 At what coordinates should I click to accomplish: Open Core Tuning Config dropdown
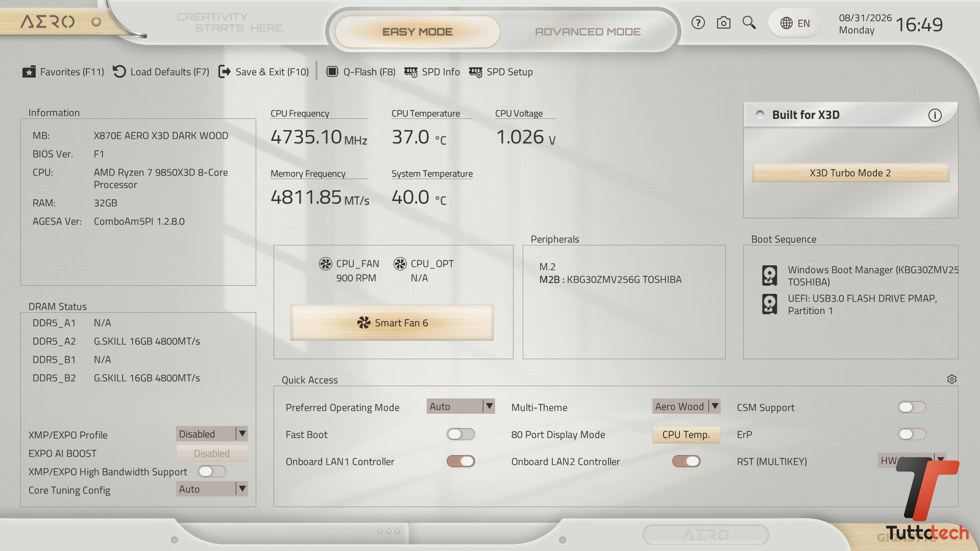[x=212, y=489]
